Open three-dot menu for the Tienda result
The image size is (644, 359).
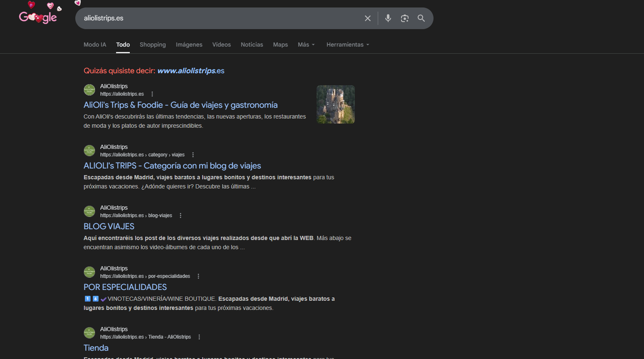point(199,337)
